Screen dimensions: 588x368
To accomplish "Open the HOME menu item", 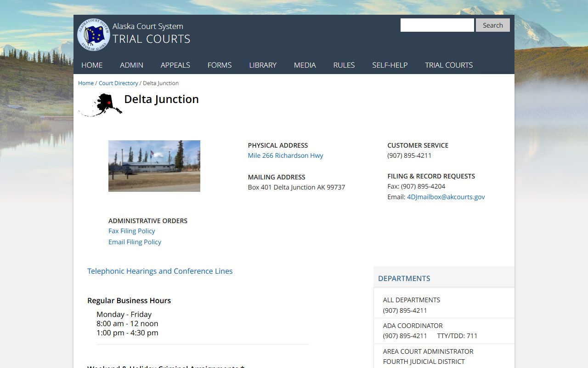I will [92, 65].
